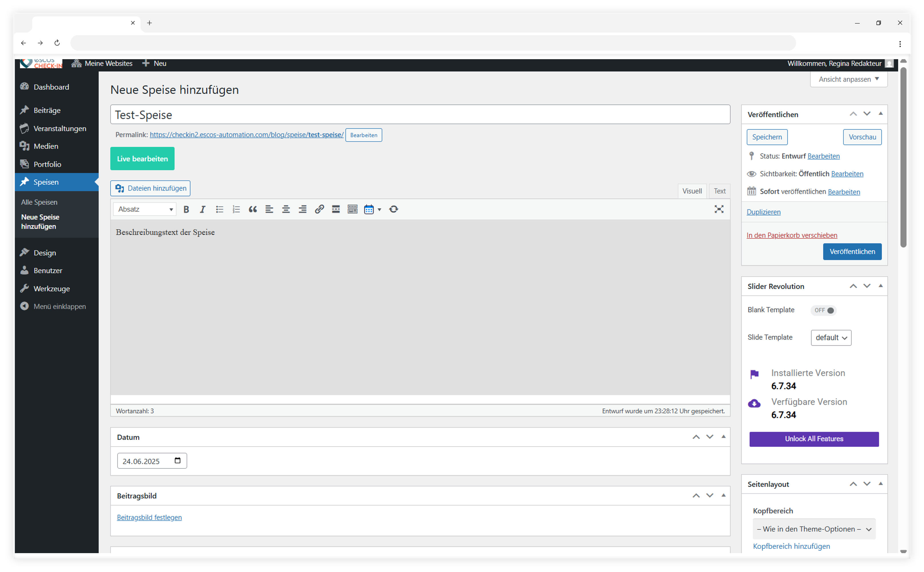Insert a numbered list
Screen dimensions: 924x572
(x=236, y=209)
